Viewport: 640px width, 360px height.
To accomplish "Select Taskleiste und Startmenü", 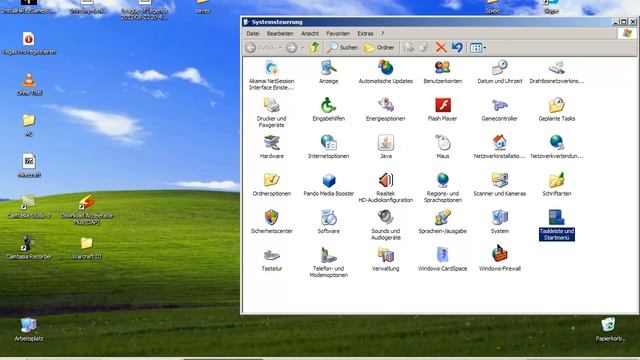I will tap(556, 225).
